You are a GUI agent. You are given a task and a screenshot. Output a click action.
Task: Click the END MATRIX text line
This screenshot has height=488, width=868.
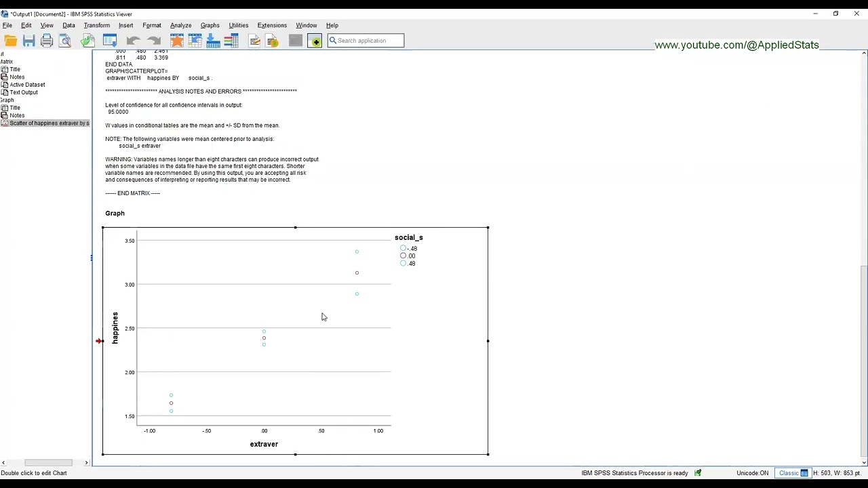(x=132, y=193)
